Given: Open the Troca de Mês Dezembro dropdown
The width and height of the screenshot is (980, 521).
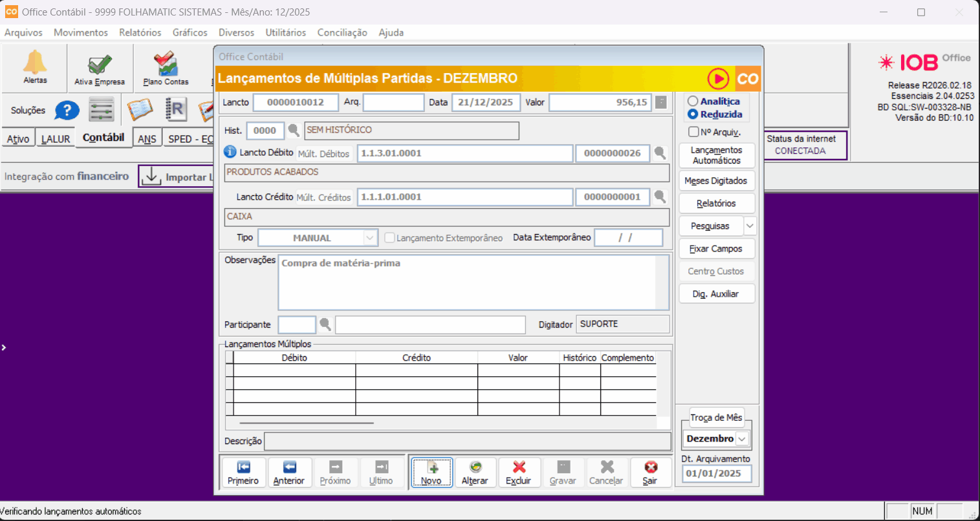Looking at the screenshot, I should click(x=742, y=439).
